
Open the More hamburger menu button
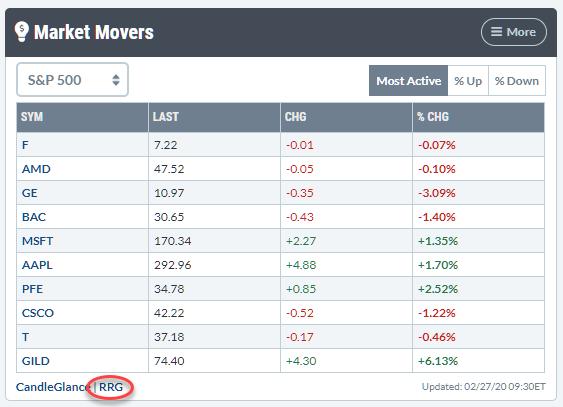tap(513, 32)
